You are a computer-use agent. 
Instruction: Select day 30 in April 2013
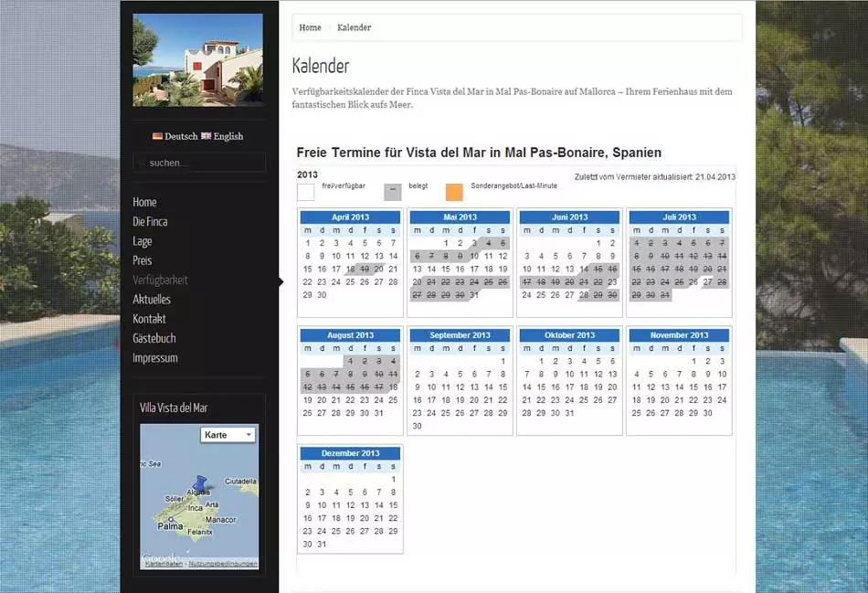pos(322,295)
